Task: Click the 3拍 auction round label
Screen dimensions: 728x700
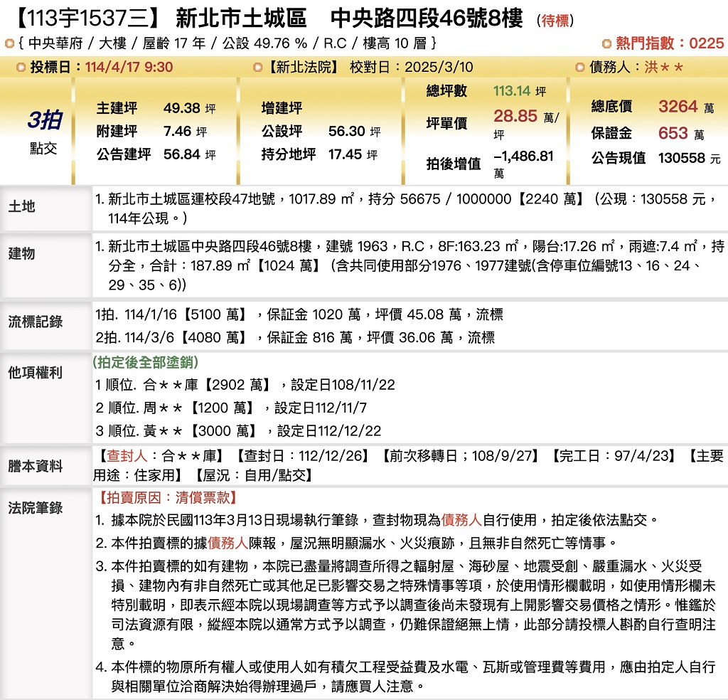Action: [44, 120]
